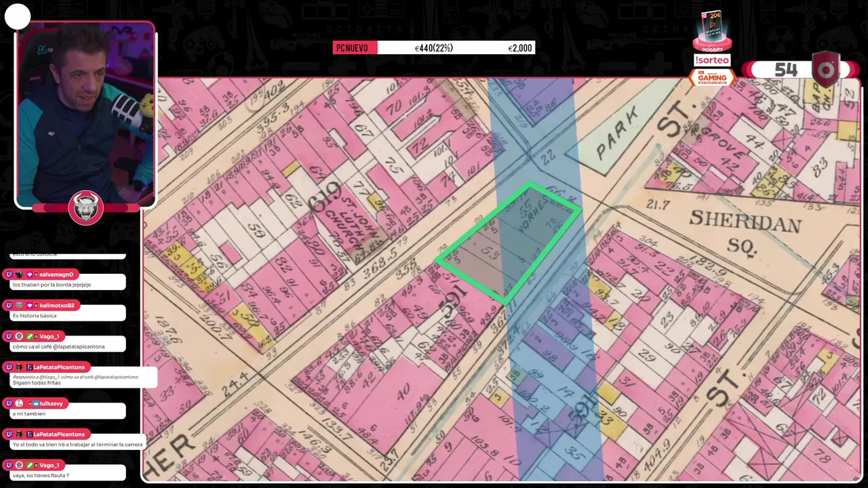The width and height of the screenshot is (868, 488).
Task: Click the streamer webcam feed
Action: pos(86,113)
